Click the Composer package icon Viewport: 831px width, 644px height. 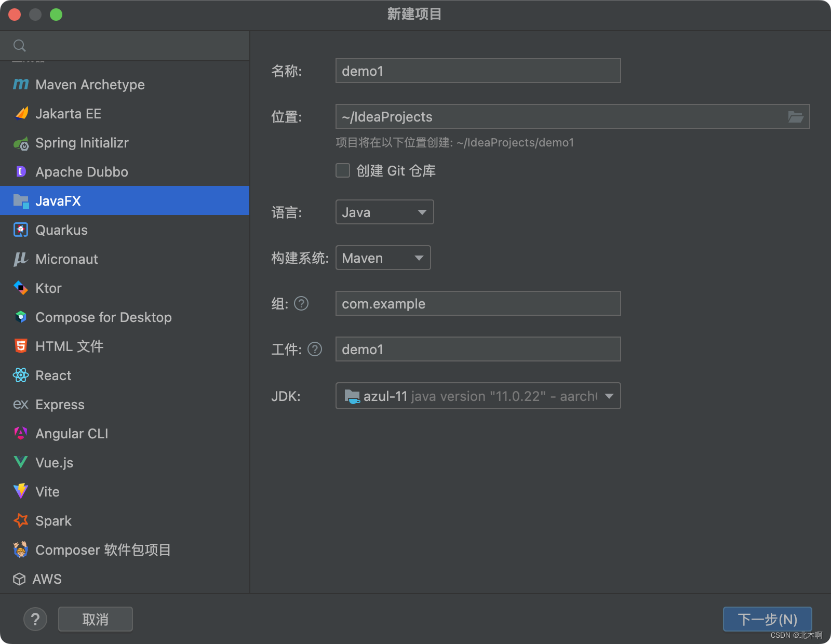(21, 549)
